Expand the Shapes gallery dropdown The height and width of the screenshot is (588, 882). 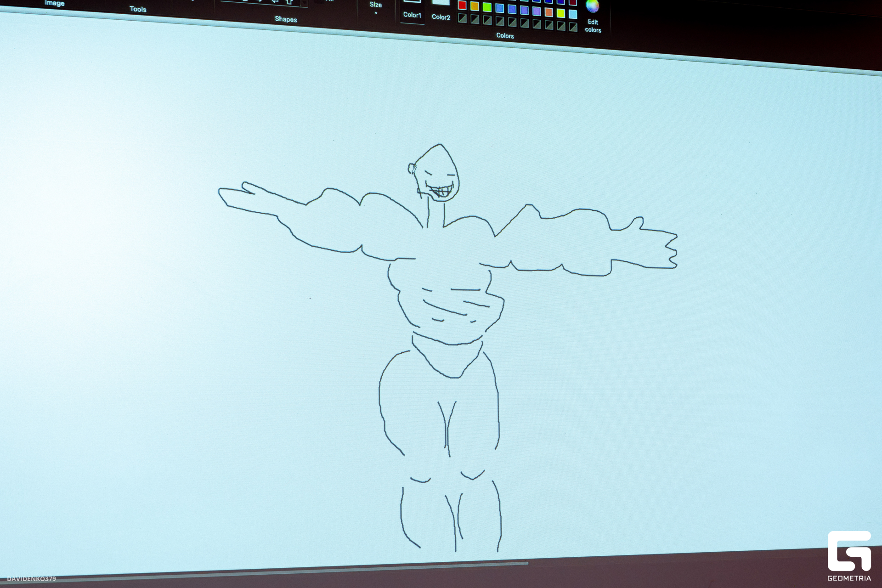click(x=304, y=3)
